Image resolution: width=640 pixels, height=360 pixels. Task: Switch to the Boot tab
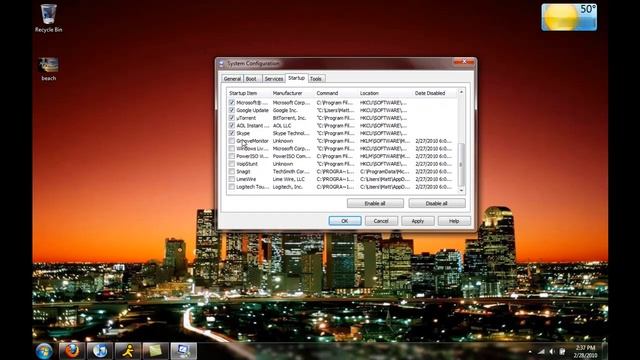click(x=251, y=79)
